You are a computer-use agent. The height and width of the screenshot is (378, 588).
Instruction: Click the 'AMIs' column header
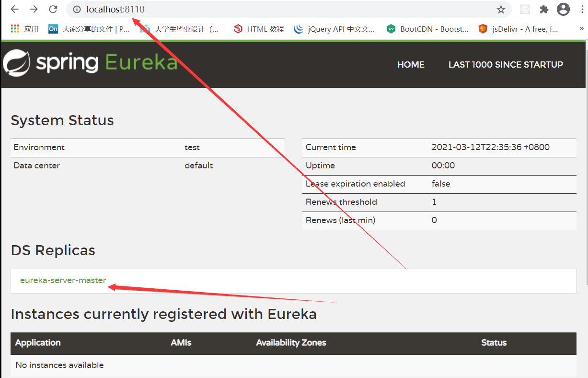click(x=181, y=343)
